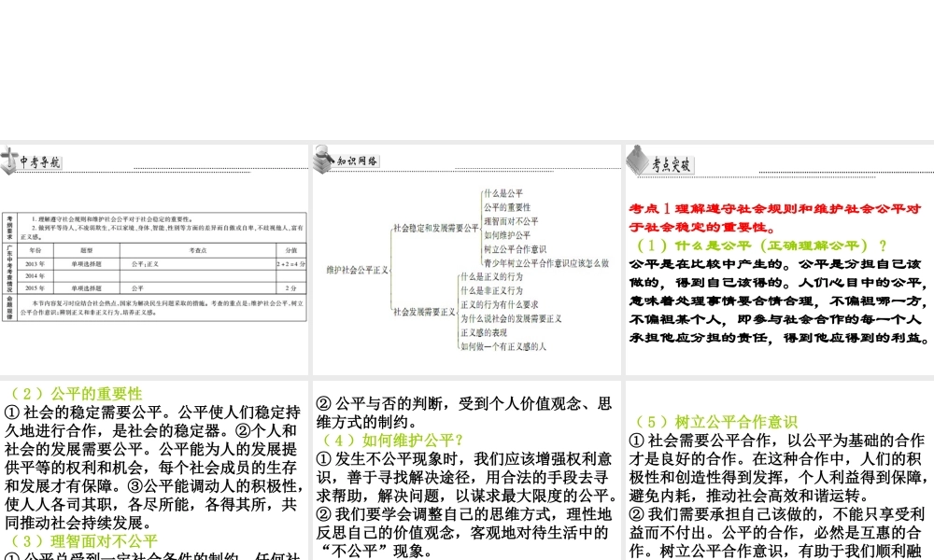The width and height of the screenshot is (934, 560).
Task: Select mind-map leaf 什么是非正义行为
Action: coord(491,290)
